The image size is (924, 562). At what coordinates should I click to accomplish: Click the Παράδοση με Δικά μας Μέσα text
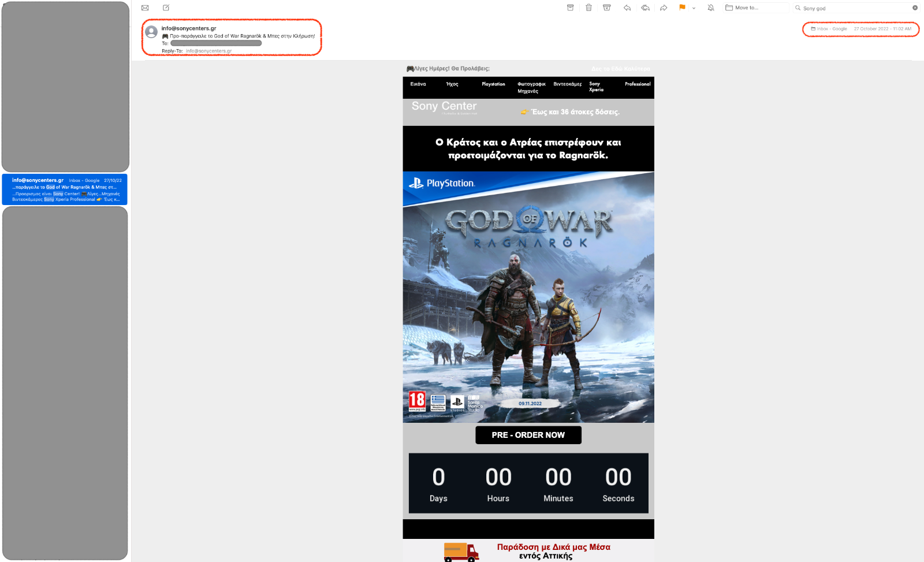tap(554, 547)
